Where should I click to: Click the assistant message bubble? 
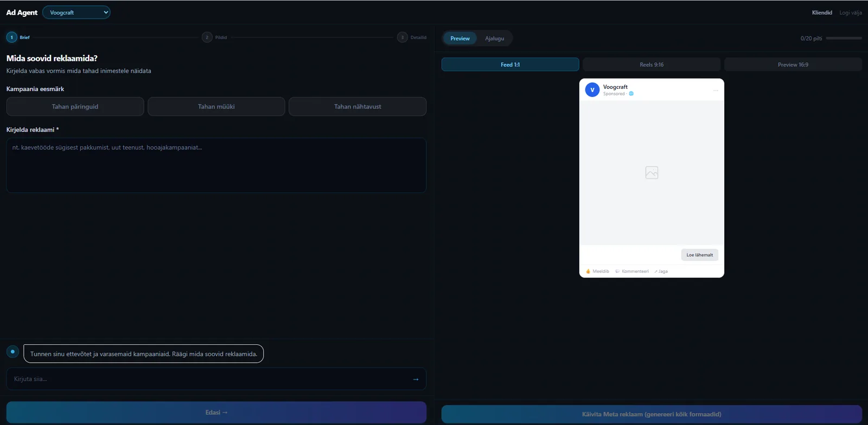(x=144, y=354)
